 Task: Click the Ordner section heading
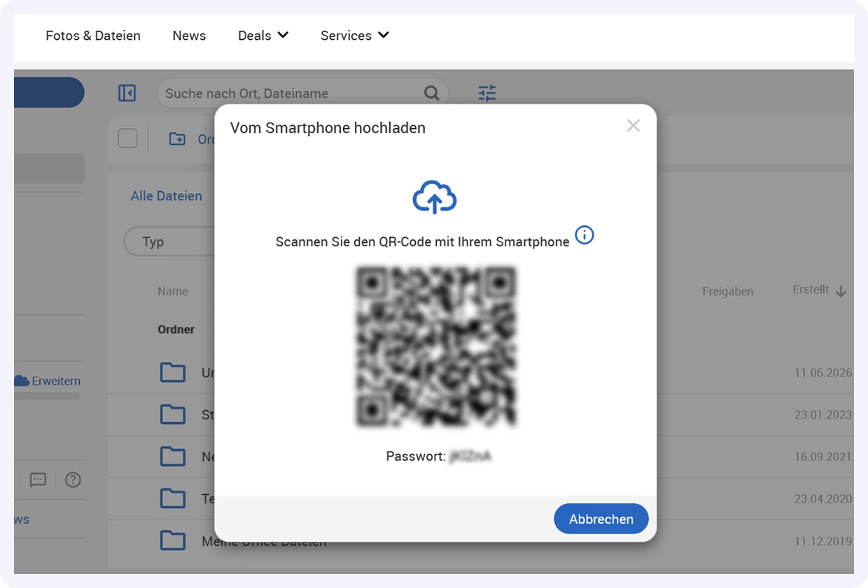click(x=176, y=329)
